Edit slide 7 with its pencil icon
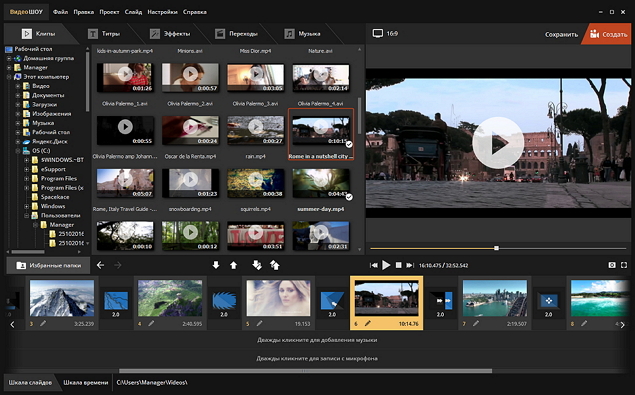This screenshot has height=395, width=635. pos(476,323)
